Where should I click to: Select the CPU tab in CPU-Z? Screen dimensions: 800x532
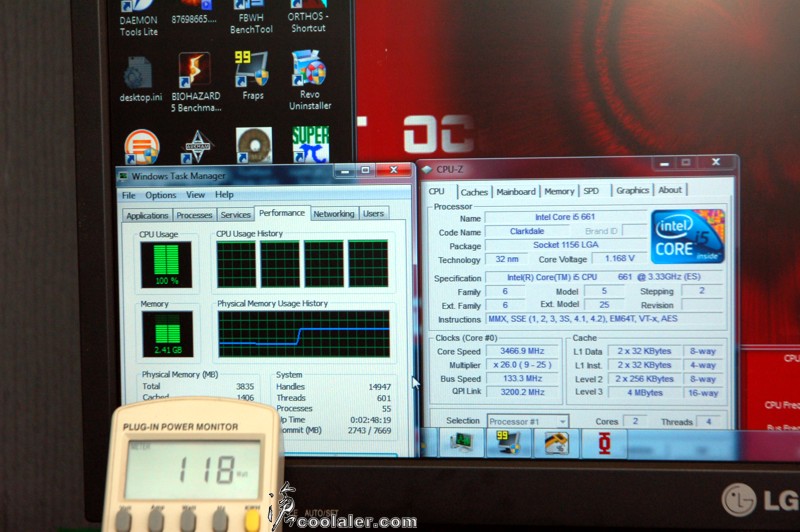pos(436,191)
